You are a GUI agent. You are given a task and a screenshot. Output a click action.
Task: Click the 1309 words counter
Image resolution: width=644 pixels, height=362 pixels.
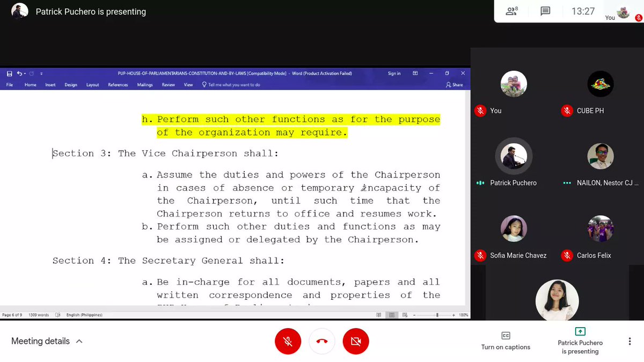[x=39, y=315]
